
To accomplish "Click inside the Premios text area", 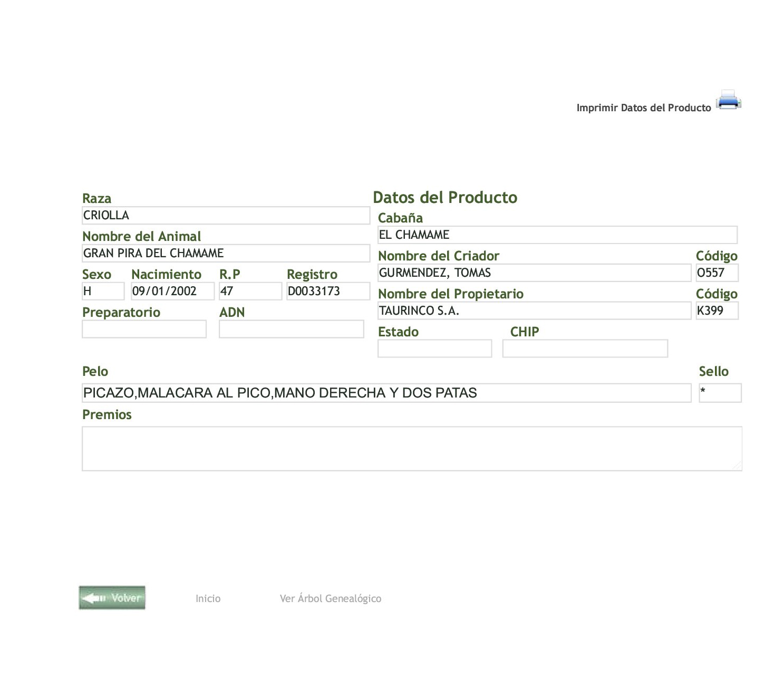I will [411, 449].
